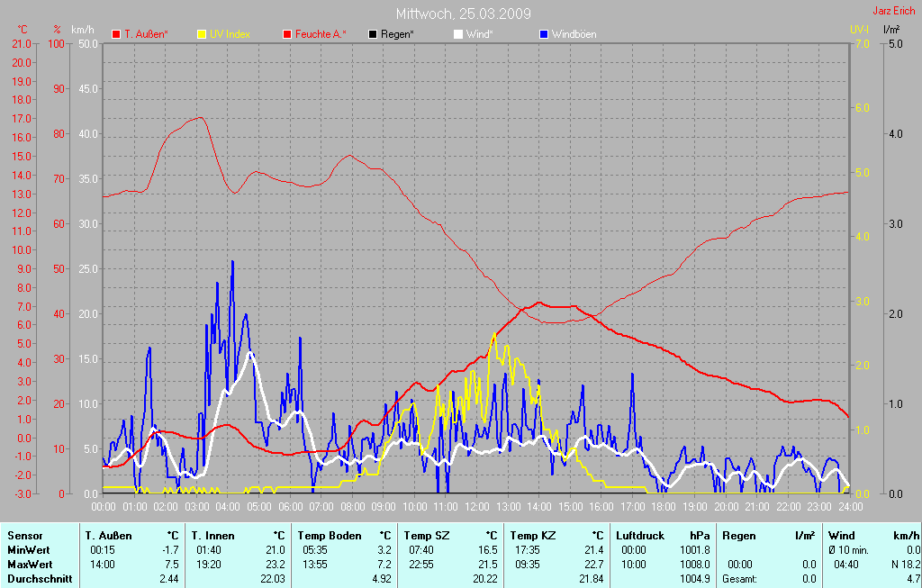922x588 pixels.
Task: Select the T. Innen column header
Action: (214, 536)
